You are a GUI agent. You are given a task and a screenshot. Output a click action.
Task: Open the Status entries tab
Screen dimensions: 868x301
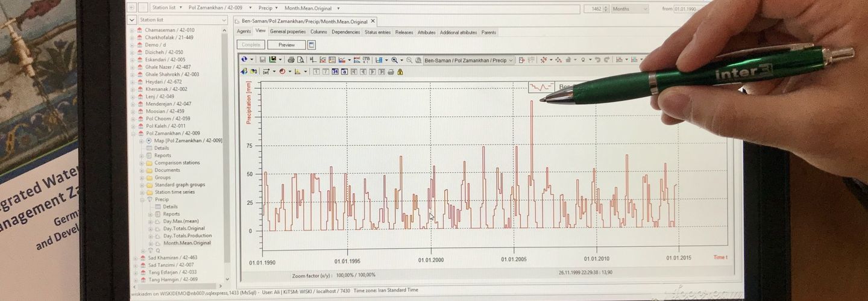tap(377, 32)
